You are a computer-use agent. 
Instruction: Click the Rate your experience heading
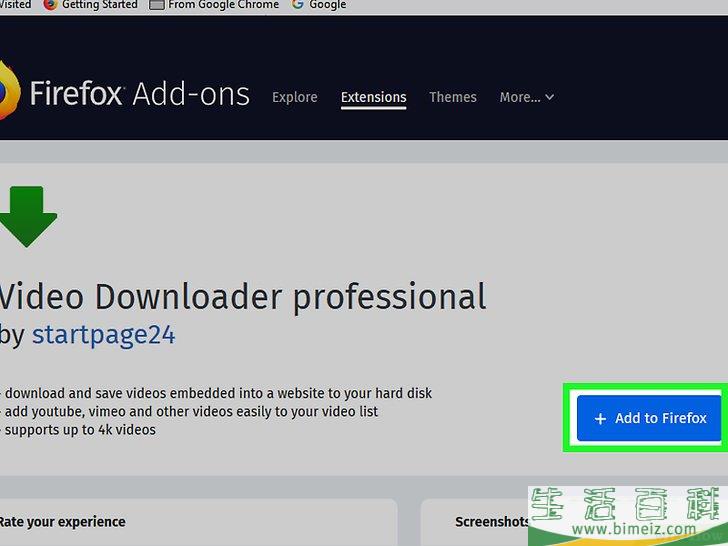click(x=62, y=522)
